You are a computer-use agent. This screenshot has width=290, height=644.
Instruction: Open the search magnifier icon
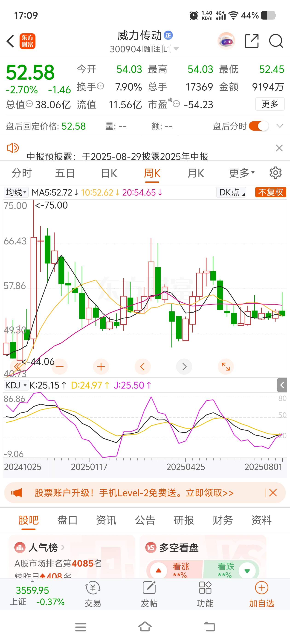click(x=276, y=41)
